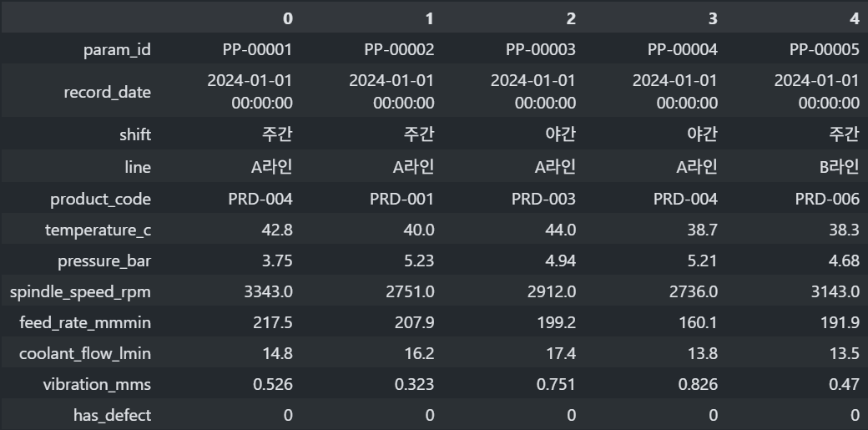Select the product_code row label
This screenshot has width=868, height=430.
coord(100,200)
